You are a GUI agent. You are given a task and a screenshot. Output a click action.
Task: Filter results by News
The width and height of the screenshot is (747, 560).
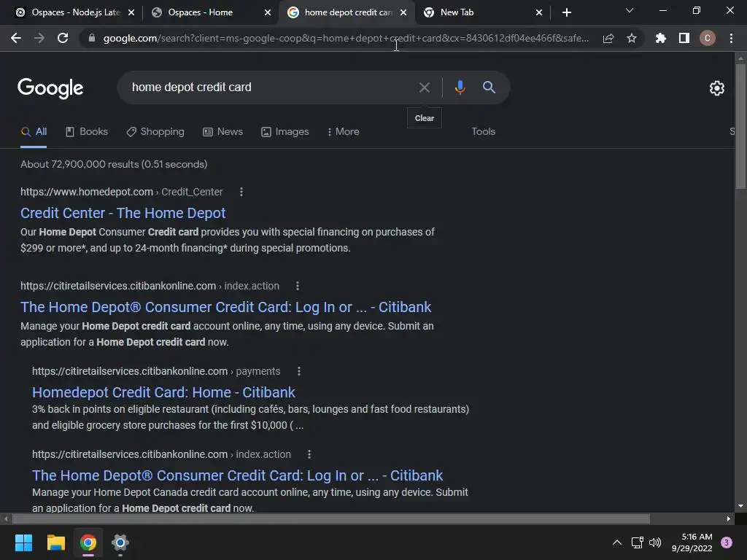(x=223, y=132)
